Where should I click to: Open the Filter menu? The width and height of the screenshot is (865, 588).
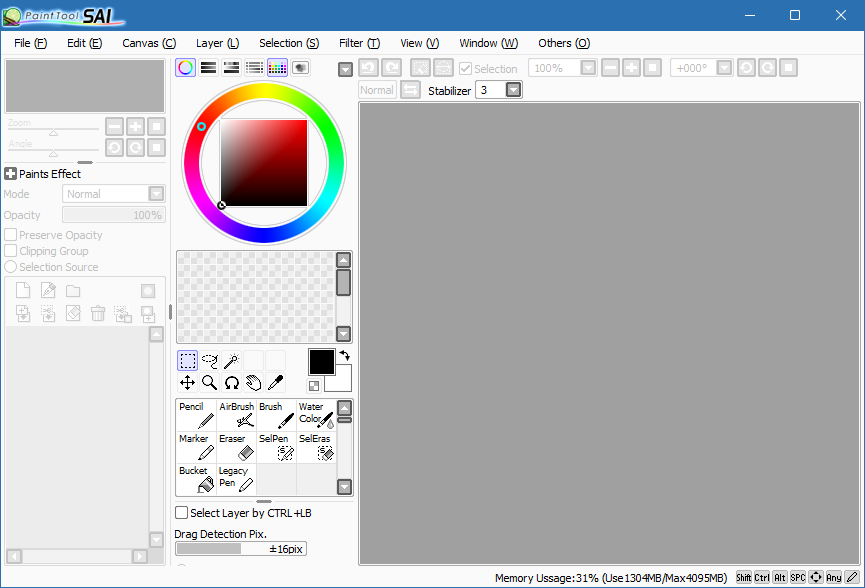coord(358,43)
